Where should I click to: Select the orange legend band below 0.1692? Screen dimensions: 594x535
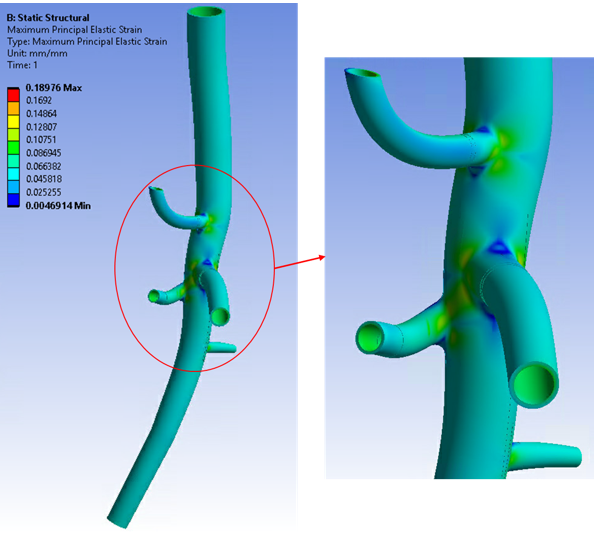coord(13,108)
